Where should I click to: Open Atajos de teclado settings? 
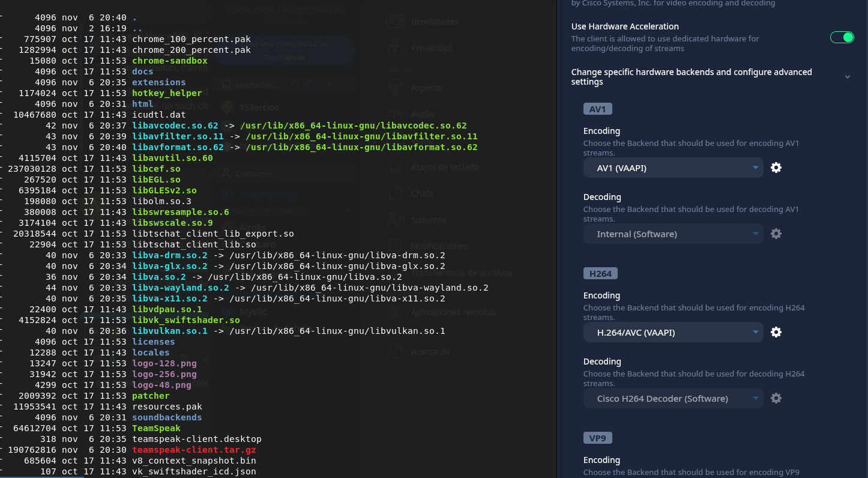click(445, 167)
